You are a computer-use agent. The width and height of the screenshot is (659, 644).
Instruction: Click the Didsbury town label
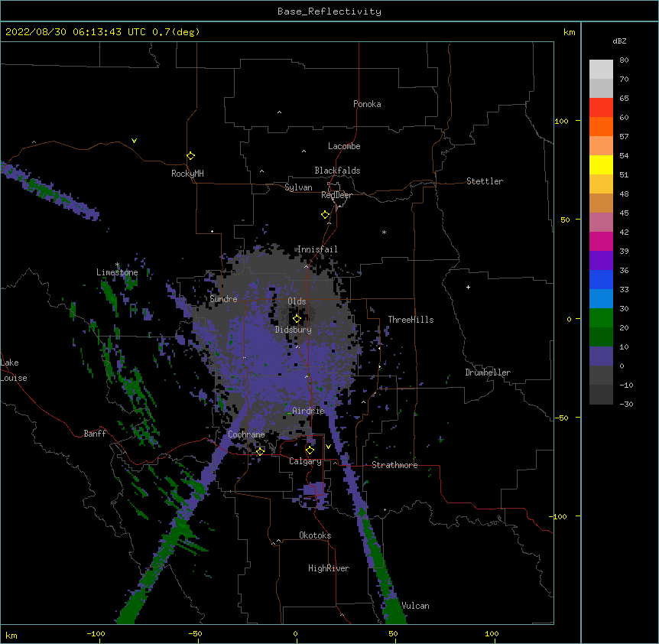click(294, 330)
